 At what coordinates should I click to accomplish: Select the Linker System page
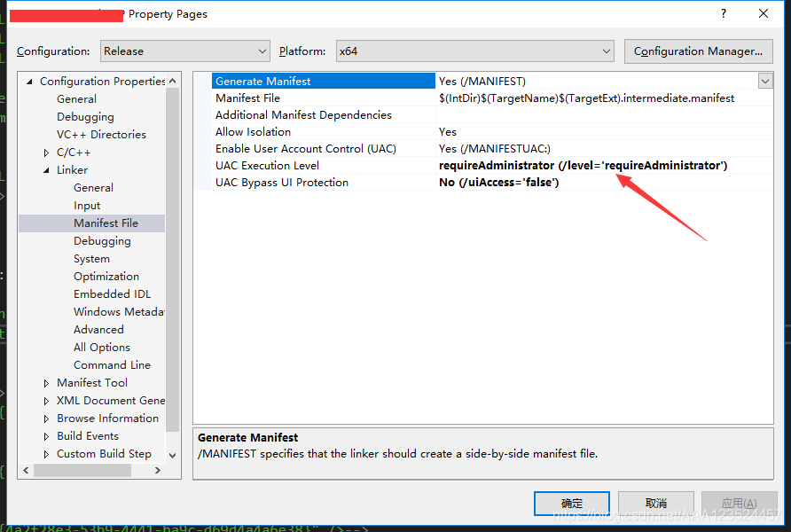(91, 259)
